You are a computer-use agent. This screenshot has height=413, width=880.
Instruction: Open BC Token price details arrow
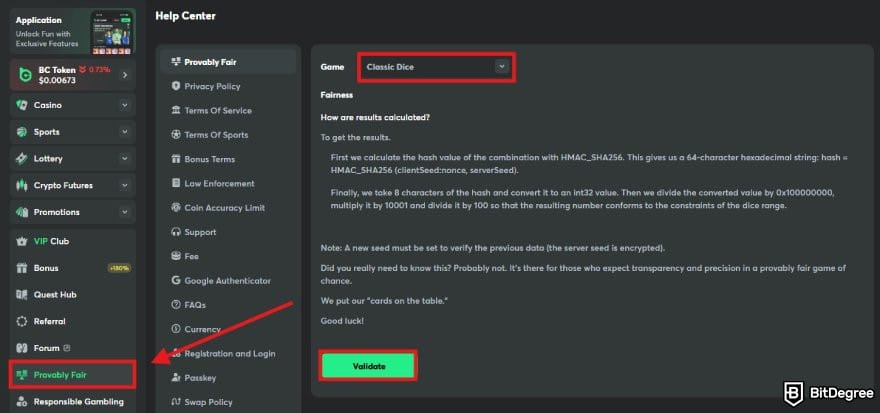point(124,74)
